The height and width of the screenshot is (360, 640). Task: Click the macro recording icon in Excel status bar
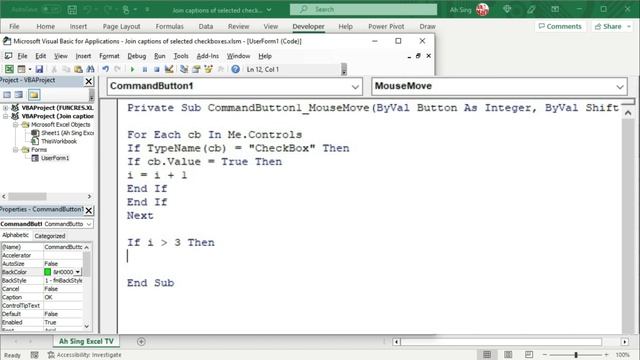pyautogui.click(x=34, y=355)
